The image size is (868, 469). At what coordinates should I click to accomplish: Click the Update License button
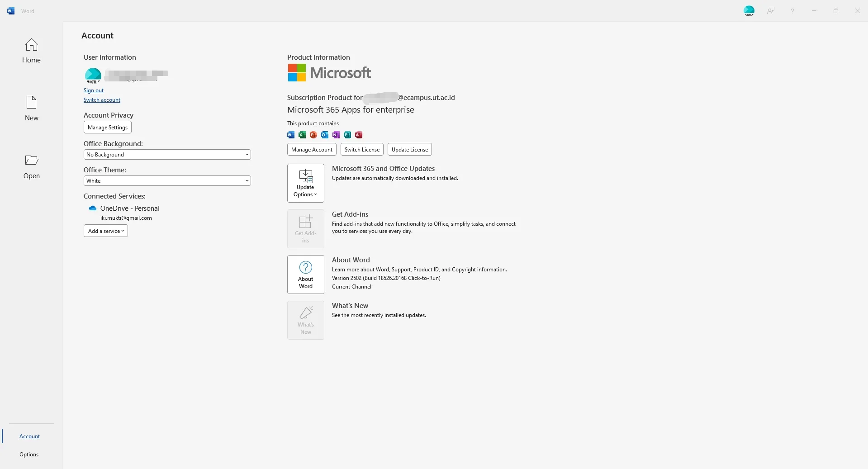tap(410, 150)
